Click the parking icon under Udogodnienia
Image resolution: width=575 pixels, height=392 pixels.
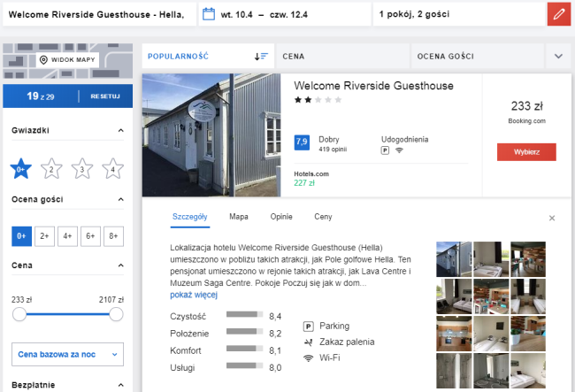(385, 150)
